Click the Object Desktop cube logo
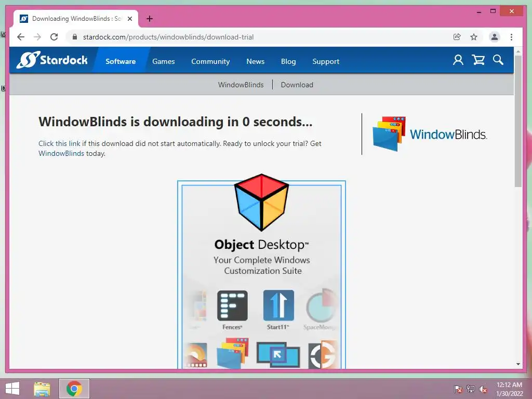 [261, 203]
